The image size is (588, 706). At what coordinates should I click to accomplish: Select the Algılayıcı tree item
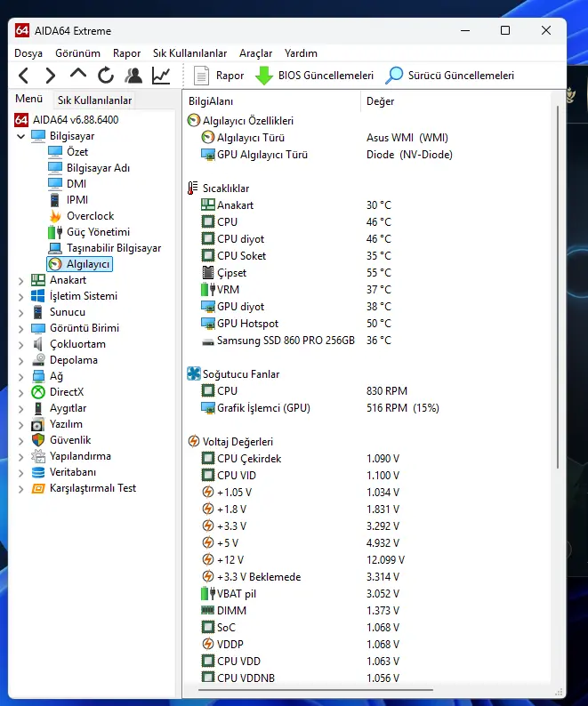coord(80,264)
